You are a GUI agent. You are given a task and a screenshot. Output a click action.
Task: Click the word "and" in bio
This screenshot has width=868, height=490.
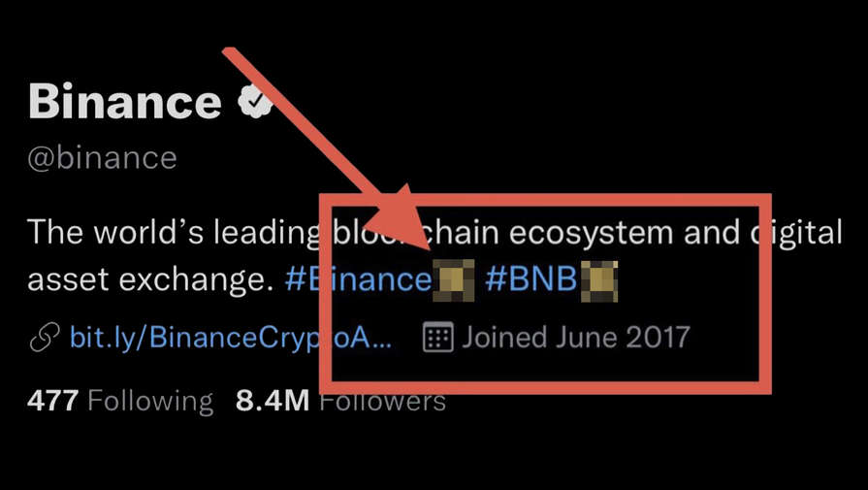(x=712, y=233)
